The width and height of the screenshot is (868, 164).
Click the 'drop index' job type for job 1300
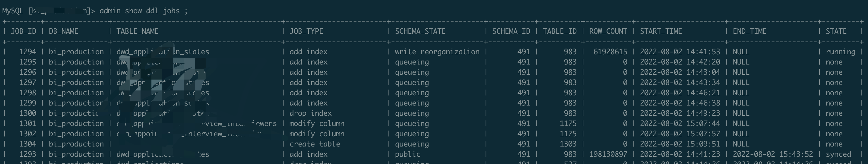310,113
